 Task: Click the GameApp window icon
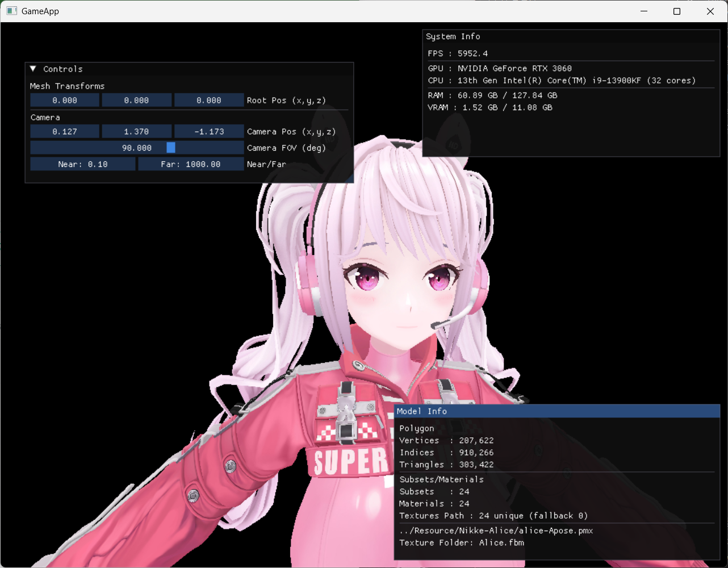11,11
